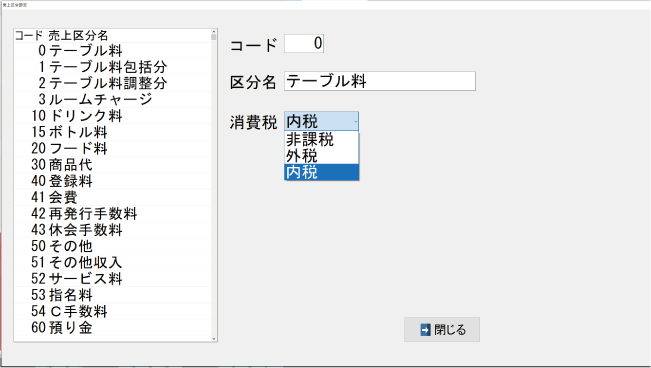Choose row 30 商品代
Viewport: 651px width, 368px height.
pos(113,164)
